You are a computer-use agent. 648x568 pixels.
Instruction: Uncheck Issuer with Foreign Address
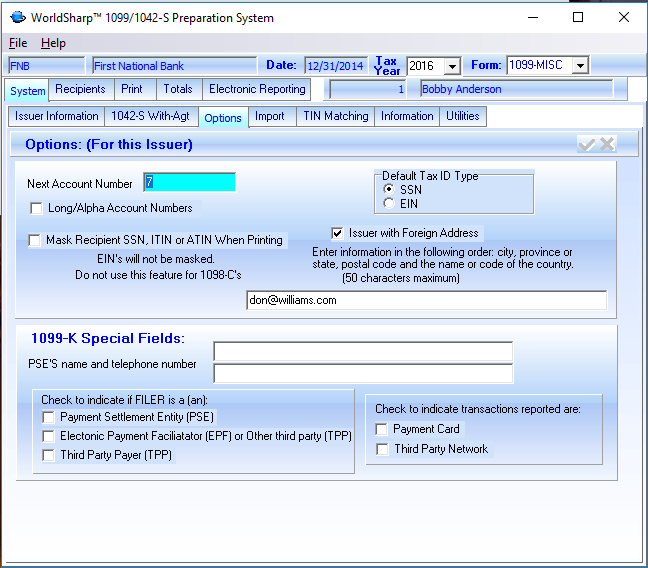coord(338,233)
